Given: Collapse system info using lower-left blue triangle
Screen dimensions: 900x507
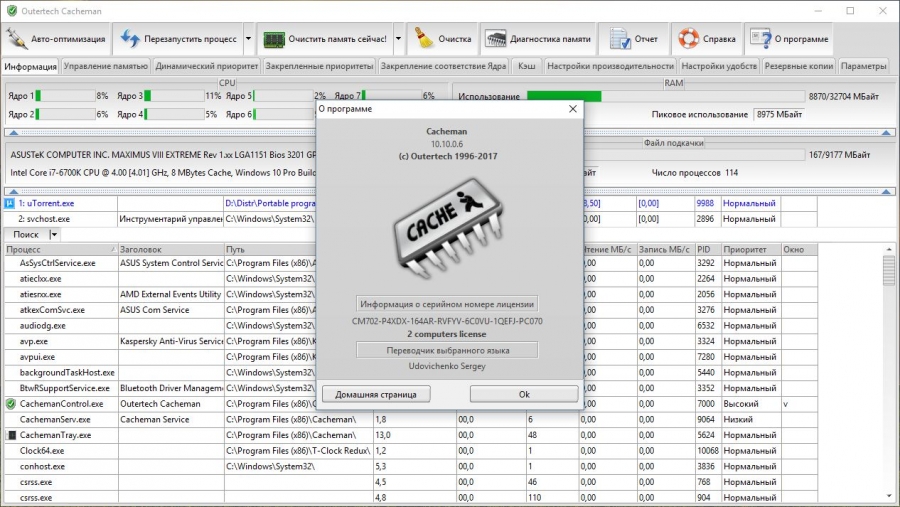Looking at the screenshot, I should click(14, 191).
